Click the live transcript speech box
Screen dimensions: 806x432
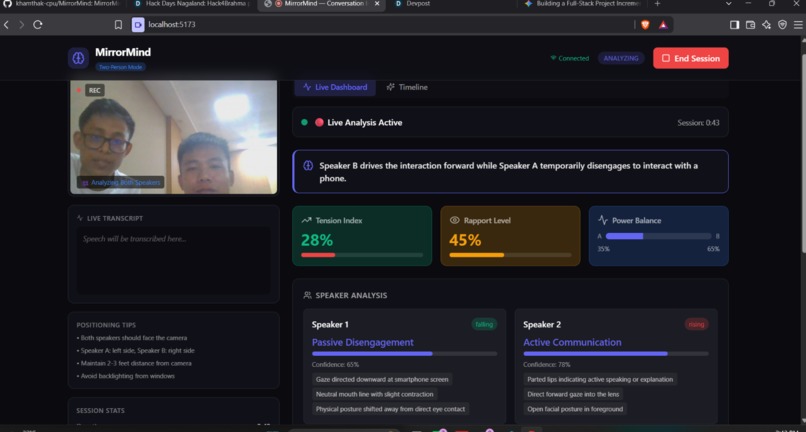click(x=174, y=261)
